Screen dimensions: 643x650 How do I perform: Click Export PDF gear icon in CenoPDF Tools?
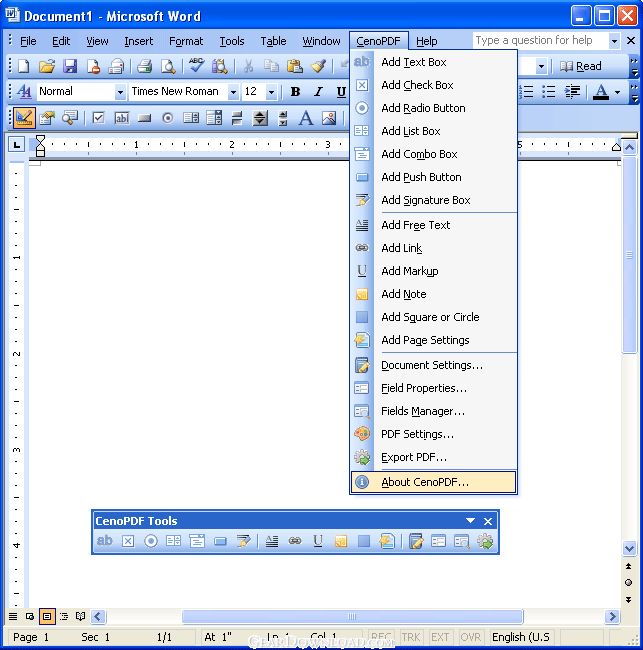485,541
